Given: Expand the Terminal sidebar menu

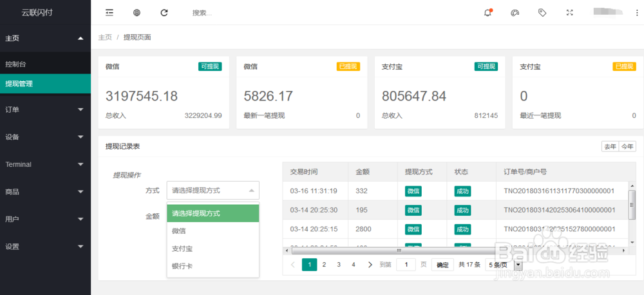Looking at the screenshot, I should coord(45,164).
